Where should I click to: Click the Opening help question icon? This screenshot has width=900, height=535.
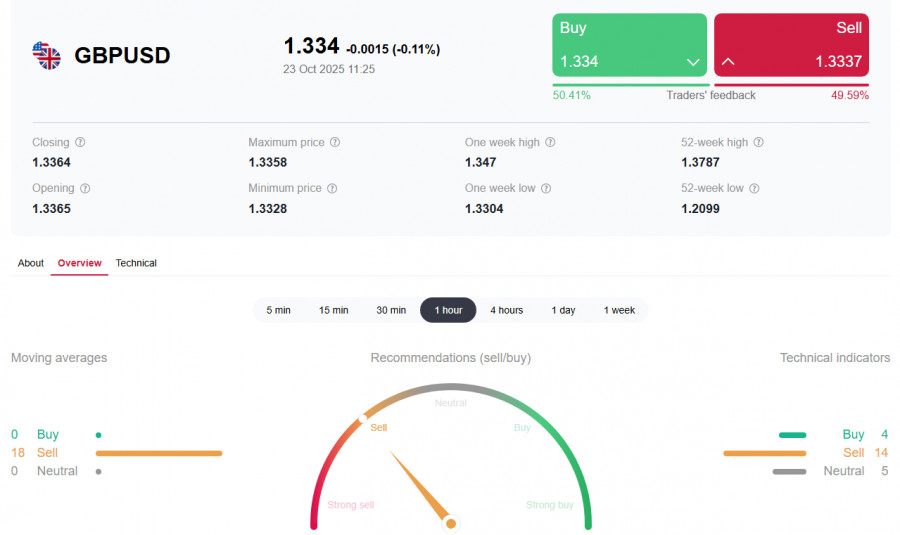pyautogui.click(x=85, y=188)
